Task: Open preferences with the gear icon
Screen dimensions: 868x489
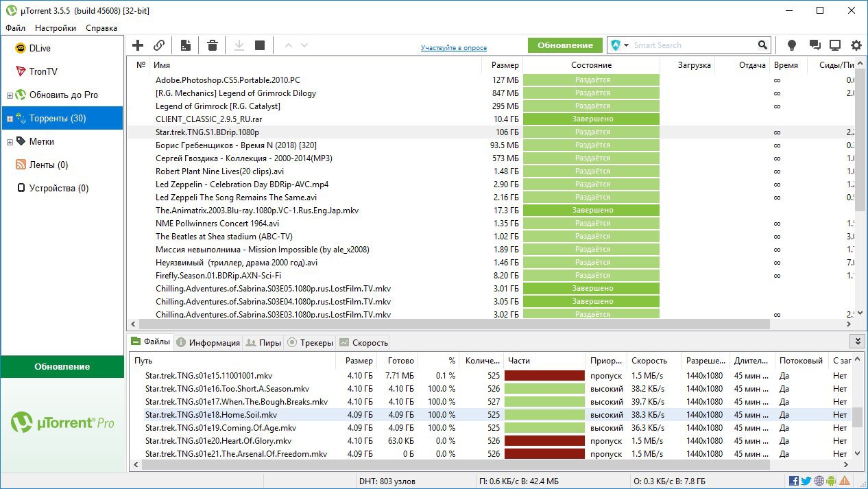Action: tap(856, 45)
